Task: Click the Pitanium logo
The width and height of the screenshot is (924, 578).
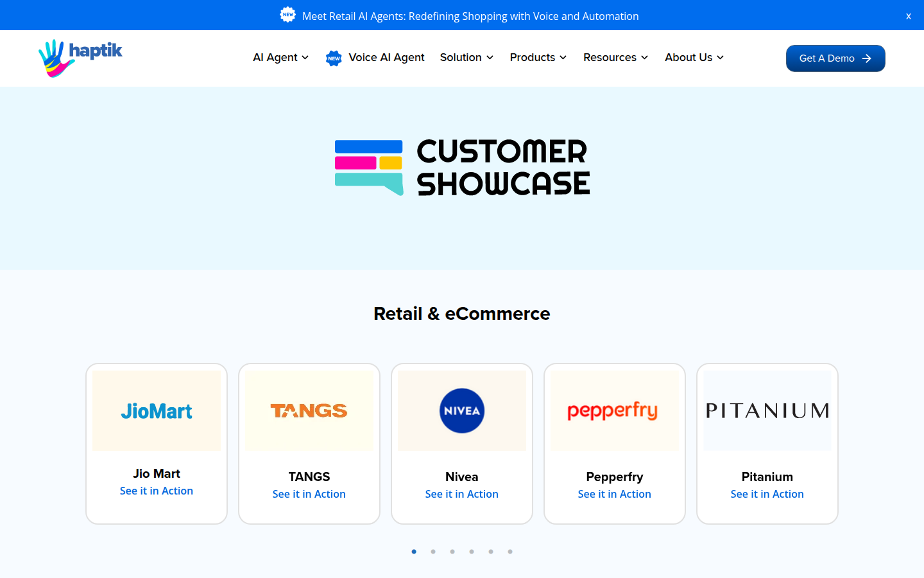Action: coord(767,411)
